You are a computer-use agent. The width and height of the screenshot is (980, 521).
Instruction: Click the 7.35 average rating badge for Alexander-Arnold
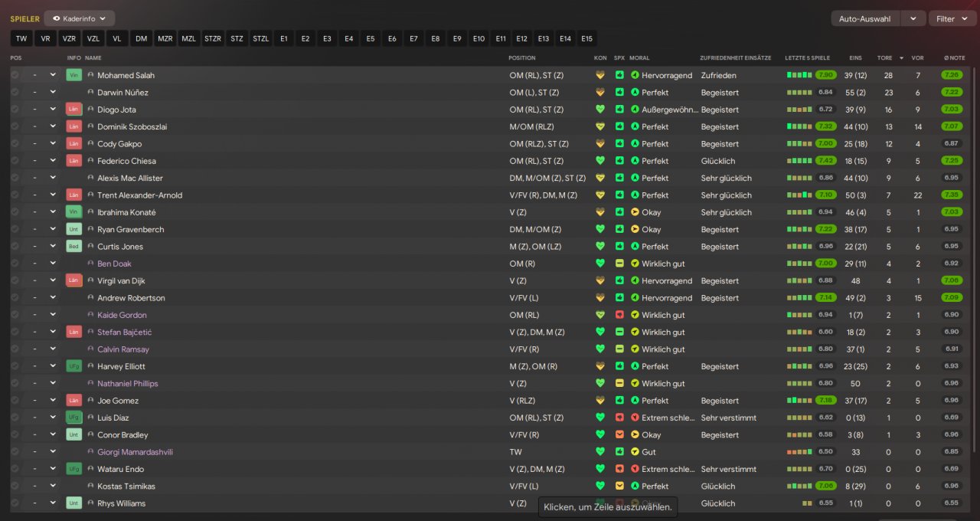pos(952,195)
